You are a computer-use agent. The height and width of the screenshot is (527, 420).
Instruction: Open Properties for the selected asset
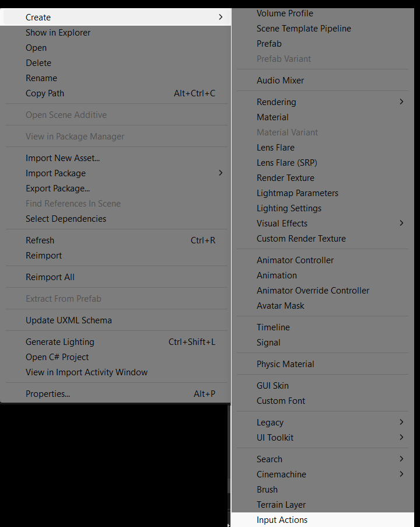coord(48,394)
